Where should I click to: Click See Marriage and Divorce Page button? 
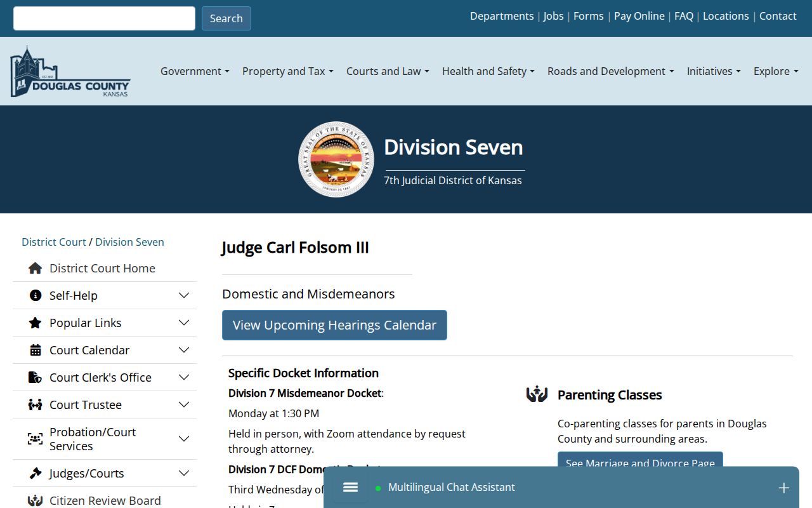640,460
